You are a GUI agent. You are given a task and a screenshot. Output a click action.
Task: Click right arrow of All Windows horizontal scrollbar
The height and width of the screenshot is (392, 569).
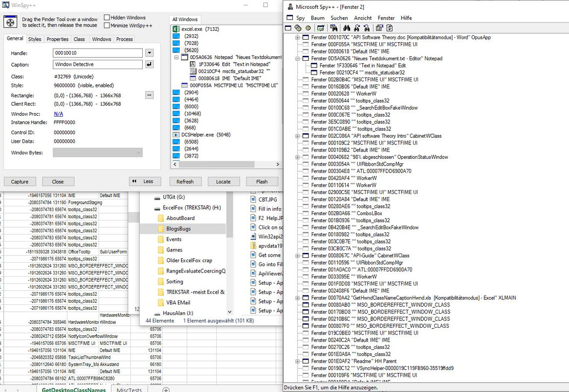[278, 164]
